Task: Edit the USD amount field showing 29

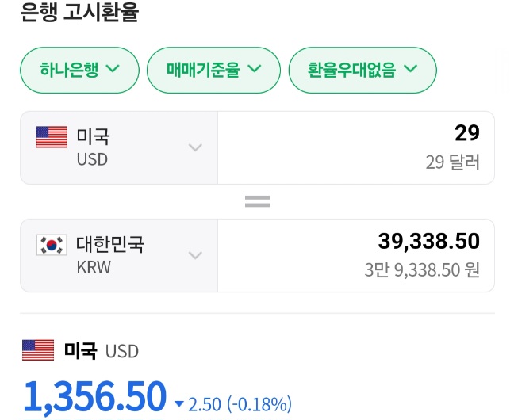Action: point(356,147)
